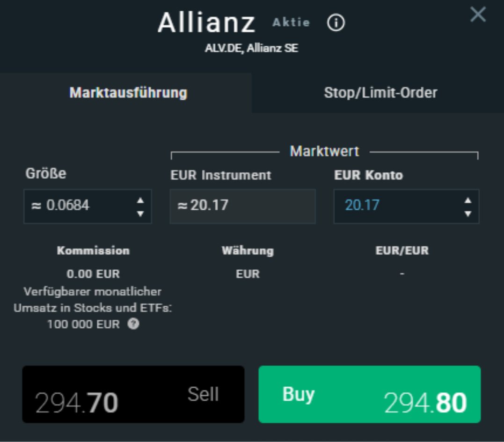The height and width of the screenshot is (442, 504).
Task: Close the Allianz order dialog
Action: [x=478, y=15]
